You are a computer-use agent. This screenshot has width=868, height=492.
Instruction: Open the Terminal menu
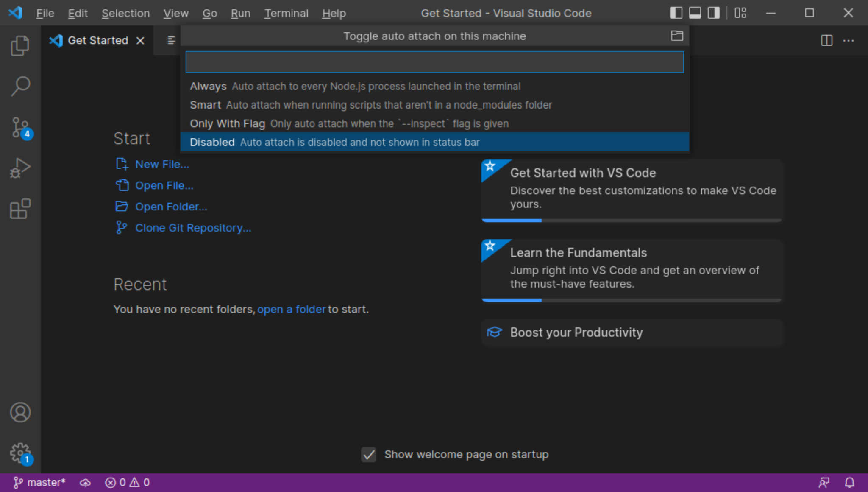287,13
